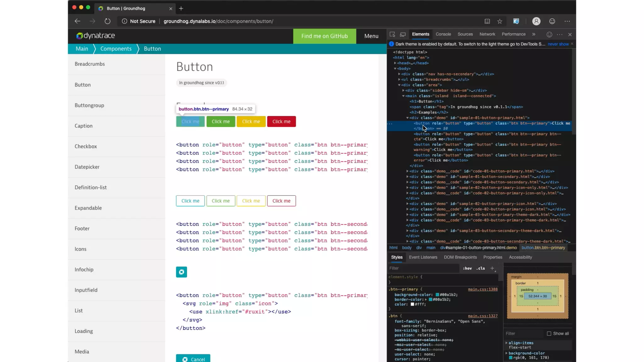The image size is (644, 362).
Task: Expand the sidebar hide-sm div node
Action: [403, 90]
